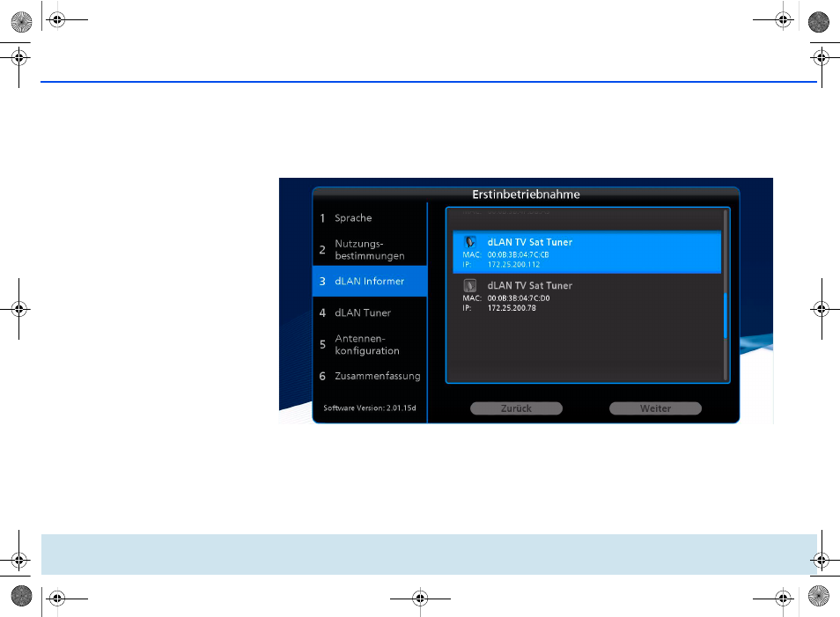840x617 pixels.
Task: Select step 3 dLAN Informer
Action: 370,281
